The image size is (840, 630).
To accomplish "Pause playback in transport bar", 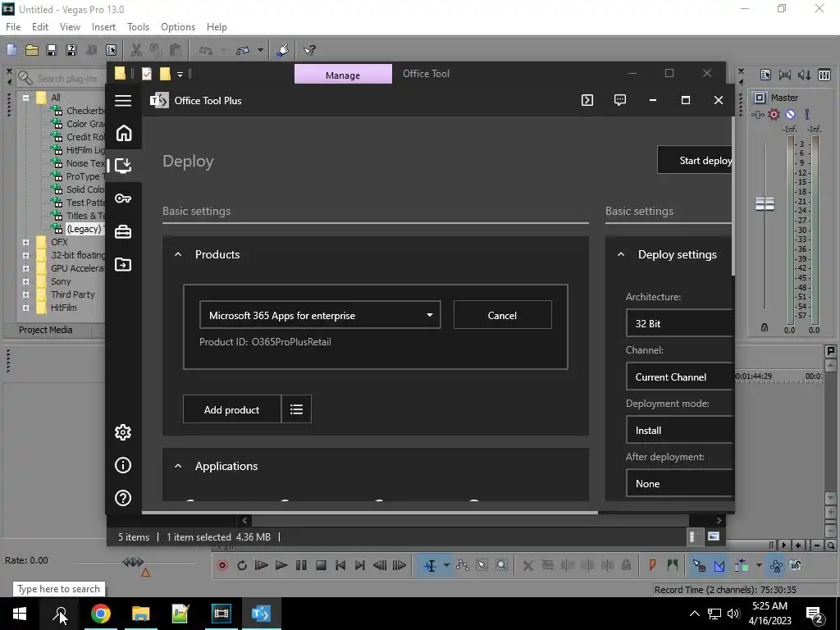I will pos(301,566).
